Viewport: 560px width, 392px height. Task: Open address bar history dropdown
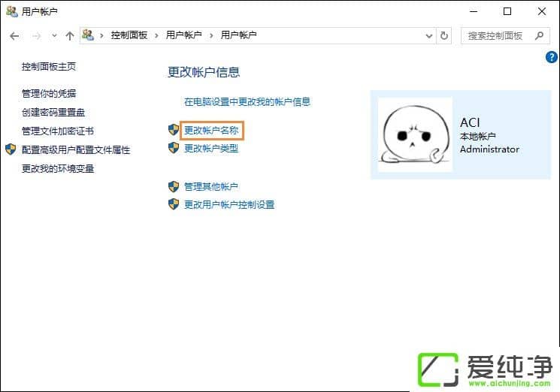click(x=429, y=35)
